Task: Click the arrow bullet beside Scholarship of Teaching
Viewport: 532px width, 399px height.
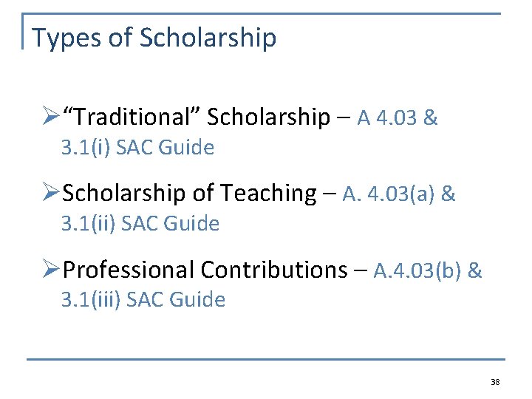Action: click(52, 194)
